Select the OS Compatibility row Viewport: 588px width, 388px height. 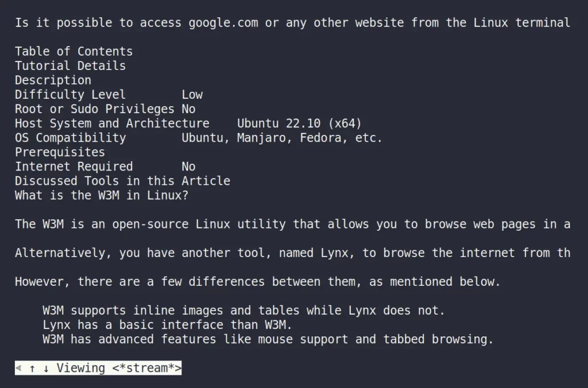198,138
